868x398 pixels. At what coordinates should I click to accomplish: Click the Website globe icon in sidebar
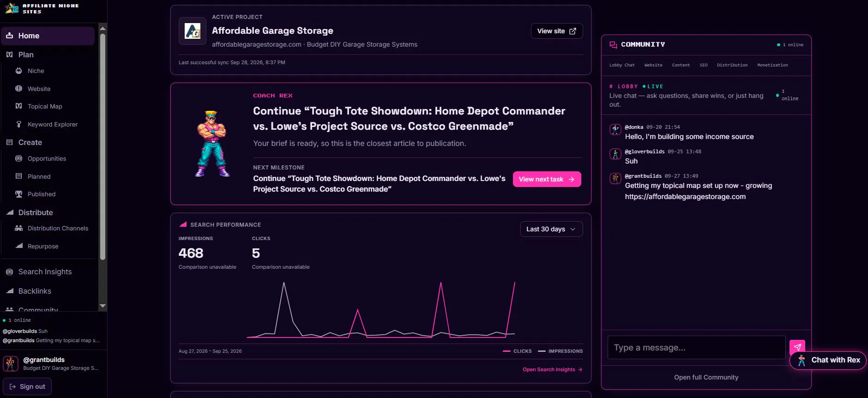coord(18,89)
